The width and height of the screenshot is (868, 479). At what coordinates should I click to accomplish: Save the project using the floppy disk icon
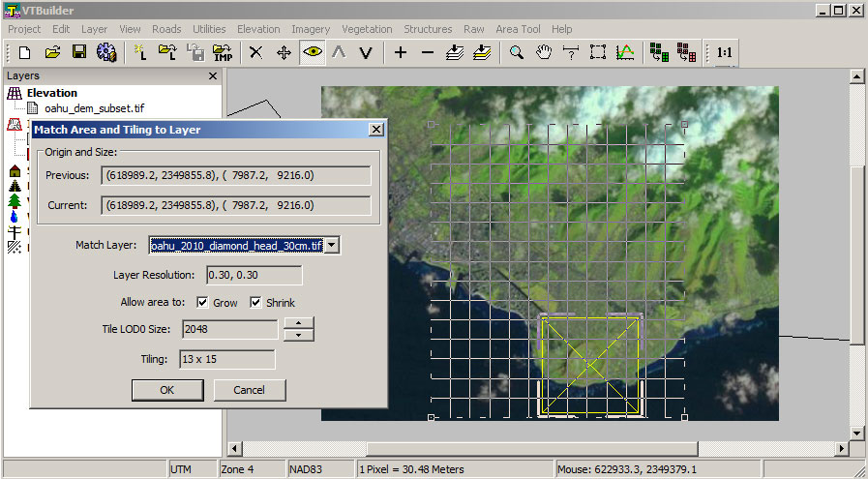point(79,52)
